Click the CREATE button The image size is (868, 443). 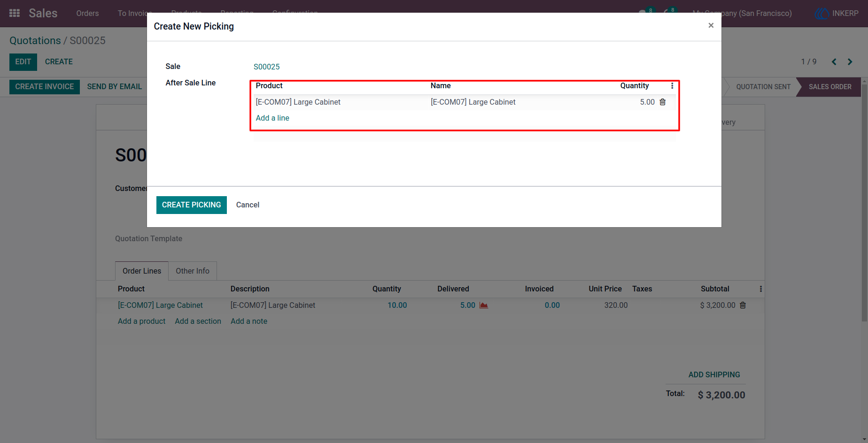tap(59, 62)
